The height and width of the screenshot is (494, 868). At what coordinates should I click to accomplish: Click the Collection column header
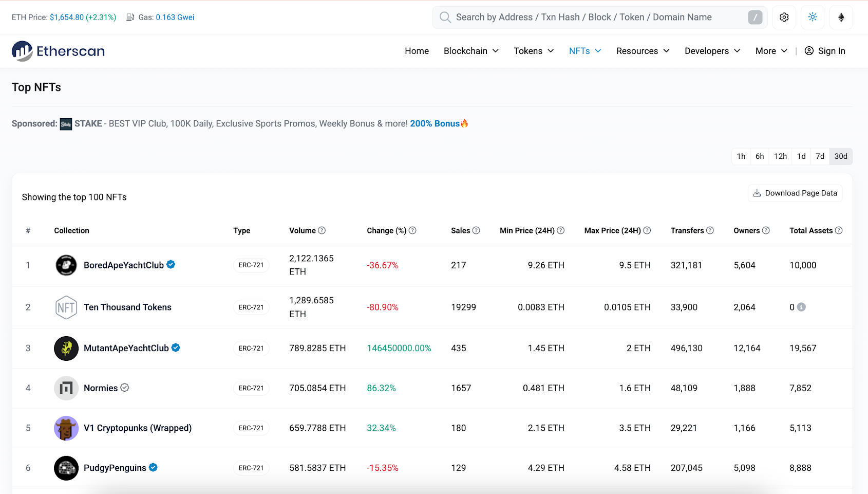(x=72, y=231)
